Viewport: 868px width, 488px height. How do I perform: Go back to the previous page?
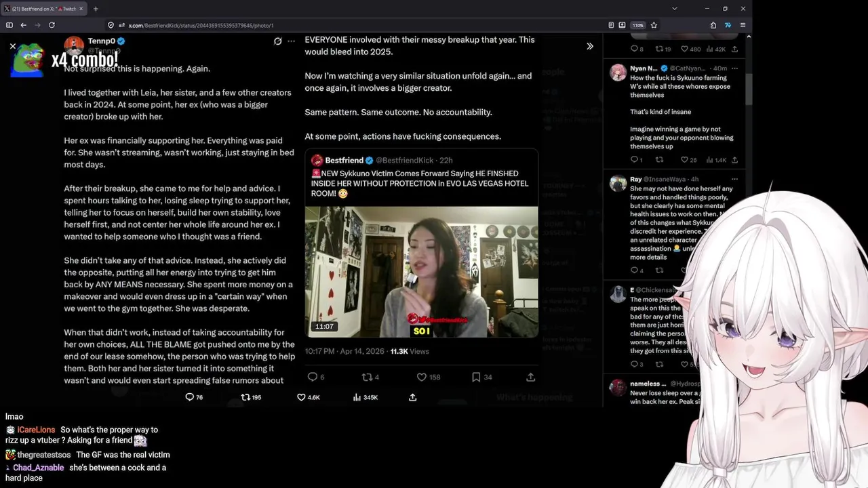[x=23, y=25]
